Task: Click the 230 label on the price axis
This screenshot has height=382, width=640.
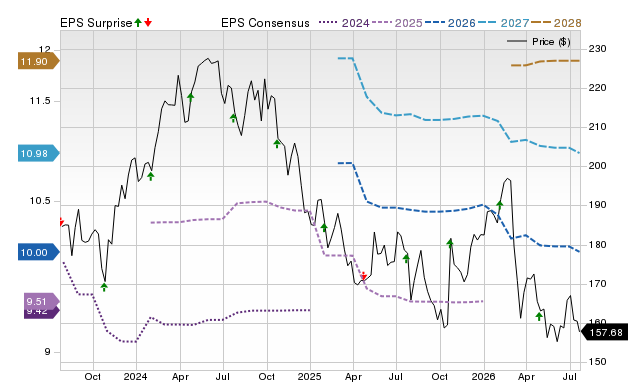Action: pos(597,49)
